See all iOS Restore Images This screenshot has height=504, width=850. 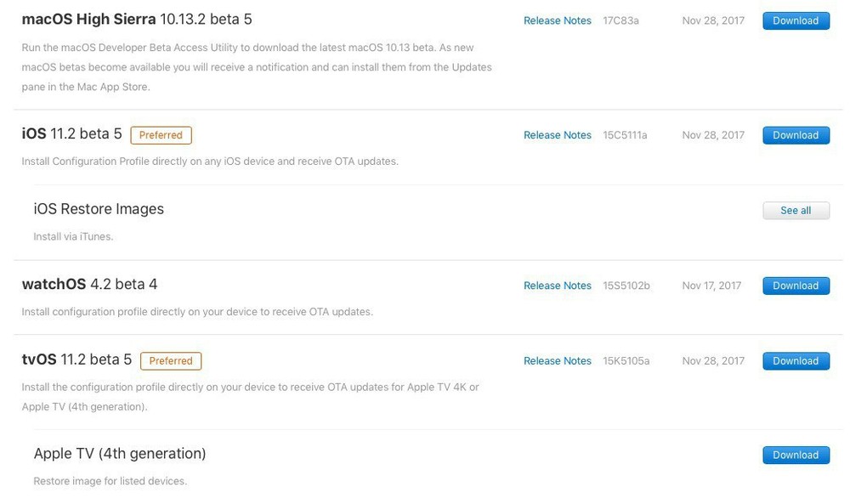tap(796, 211)
